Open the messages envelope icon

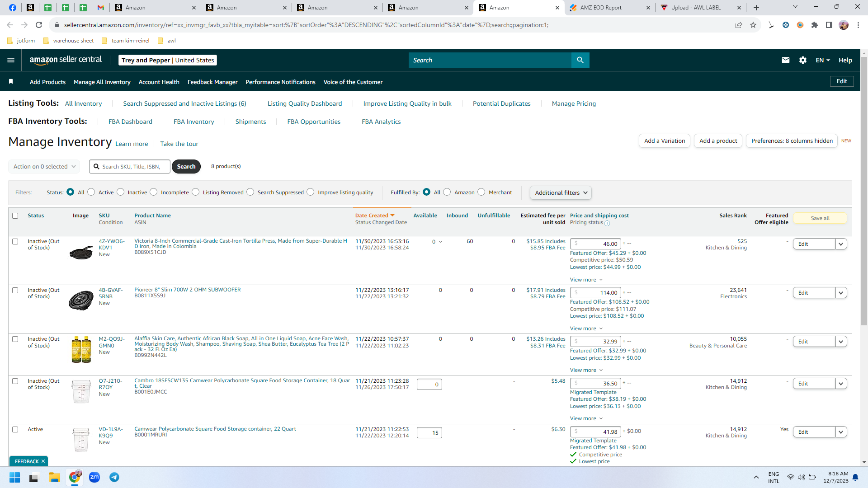point(786,60)
